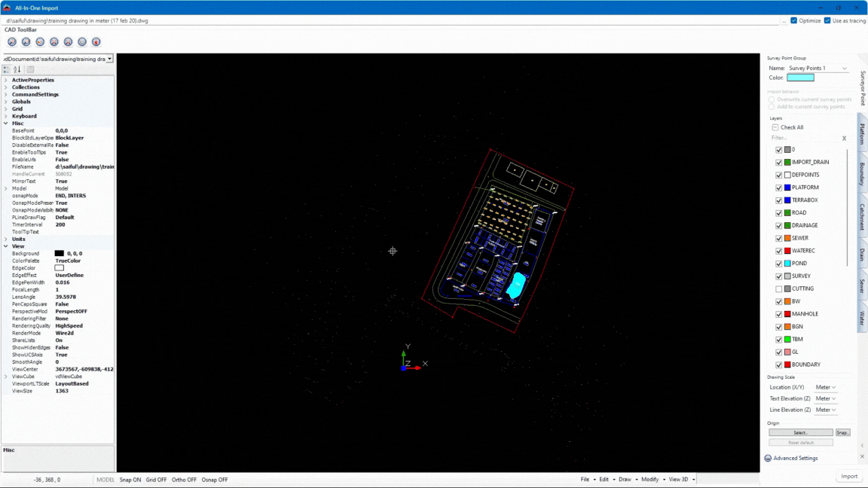Click the red last icon in CAD ToolBar
868x488 pixels.
tap(96, 42)
